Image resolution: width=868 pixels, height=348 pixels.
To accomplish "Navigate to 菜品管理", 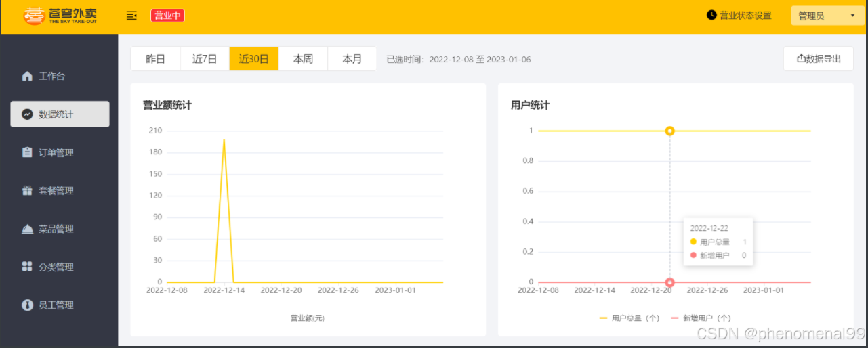I will 60,229.
